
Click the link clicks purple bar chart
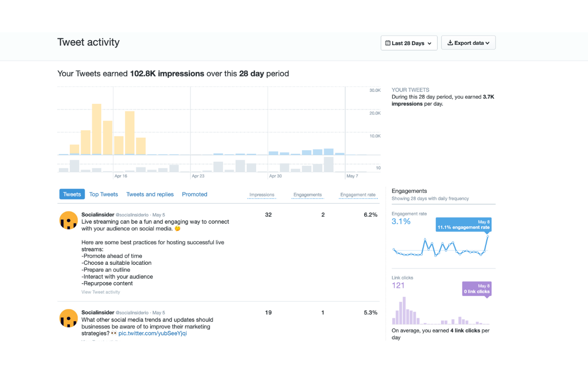441,311
